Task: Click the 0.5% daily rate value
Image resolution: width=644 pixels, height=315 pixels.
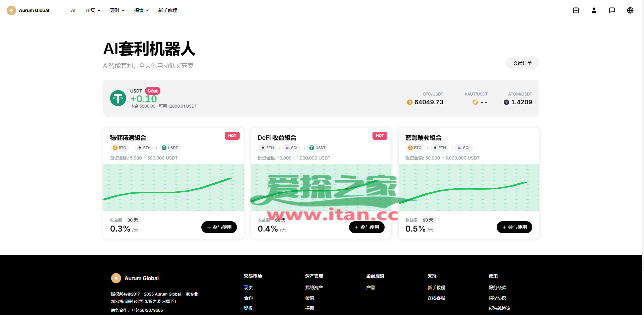Action: click(415, 229)
